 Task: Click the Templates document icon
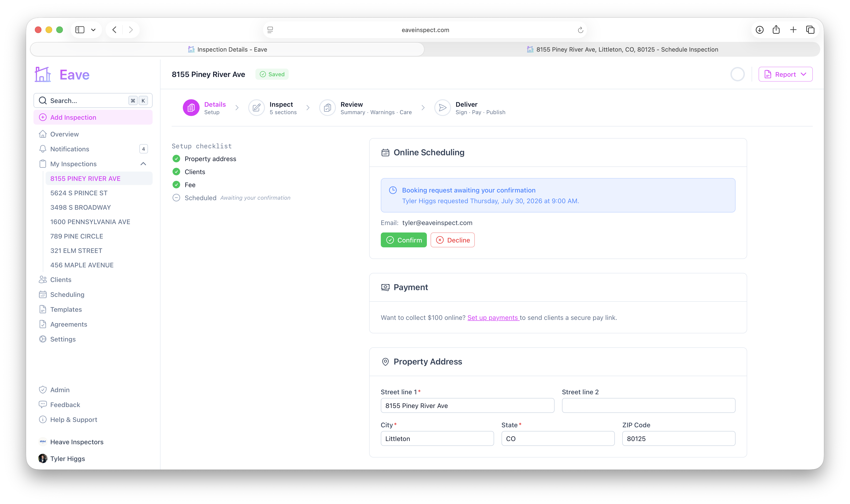[x=43, y=309]
